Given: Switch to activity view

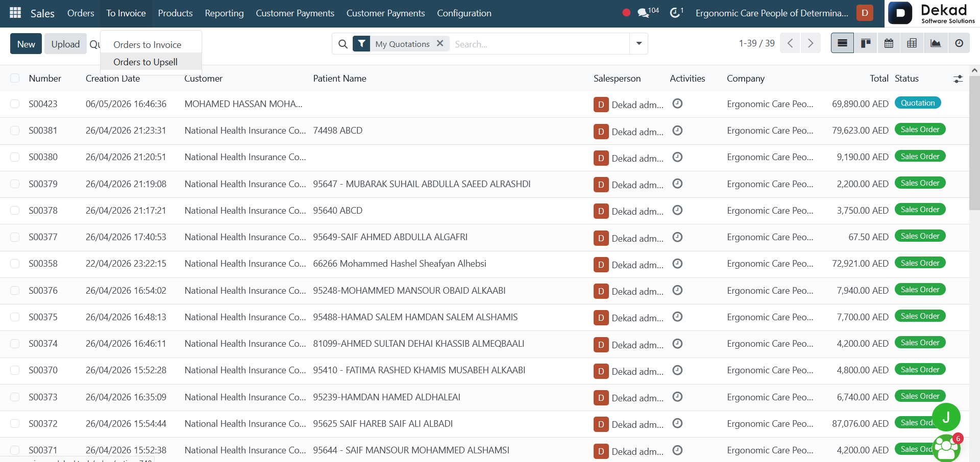Looking at the screenshot, I should click(x=959, y=43).
